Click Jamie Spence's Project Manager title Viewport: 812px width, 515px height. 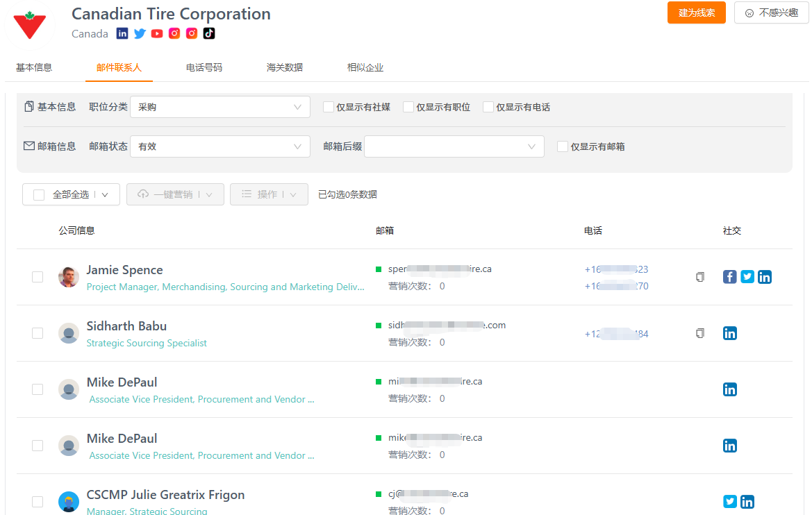click(225, 287)
